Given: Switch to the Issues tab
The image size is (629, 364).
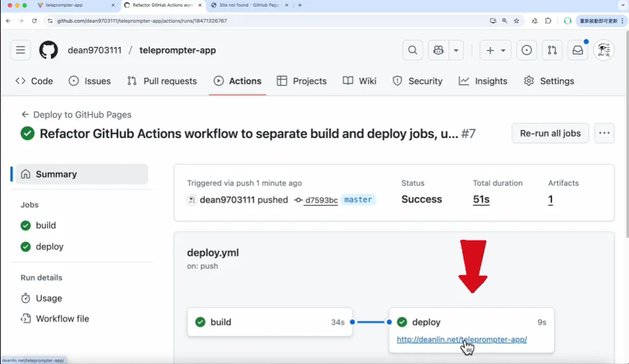Looking at the screenshot, I should (90, 81).
